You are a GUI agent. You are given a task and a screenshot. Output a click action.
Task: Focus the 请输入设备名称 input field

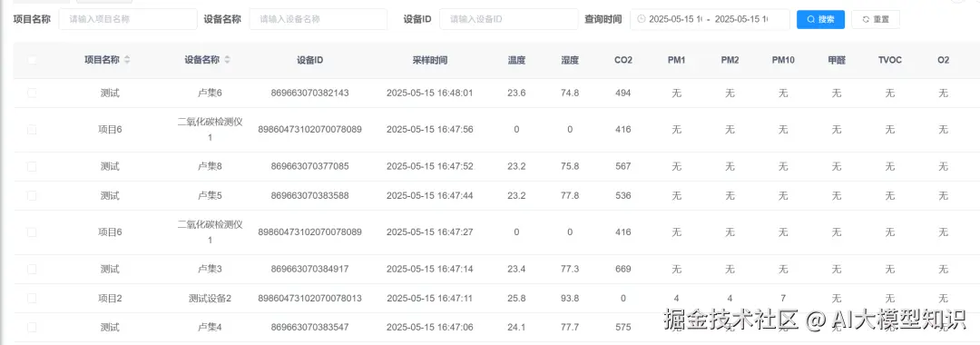[318, 19]
